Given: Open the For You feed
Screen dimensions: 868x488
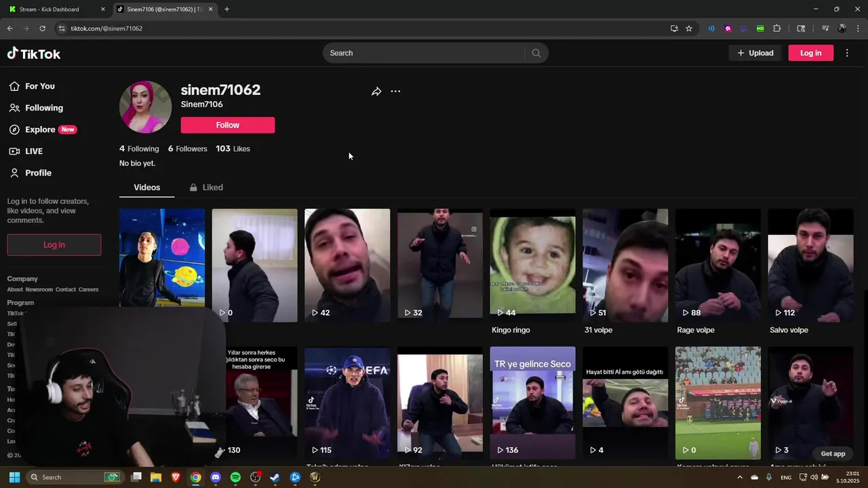Looking at the screenshot, I should [32, 86].
